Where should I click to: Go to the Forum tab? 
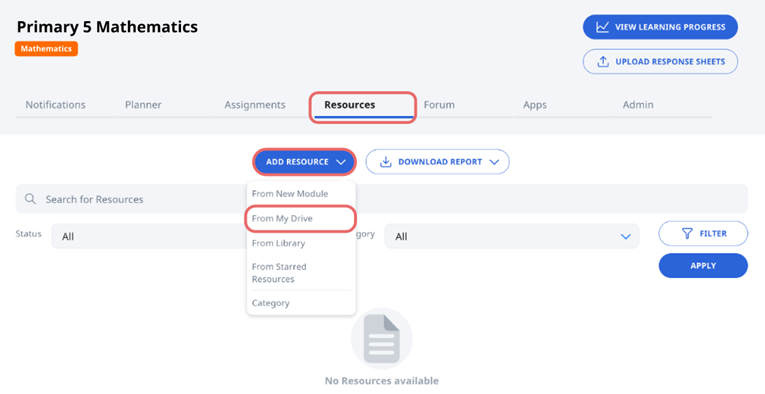[439, 105]
